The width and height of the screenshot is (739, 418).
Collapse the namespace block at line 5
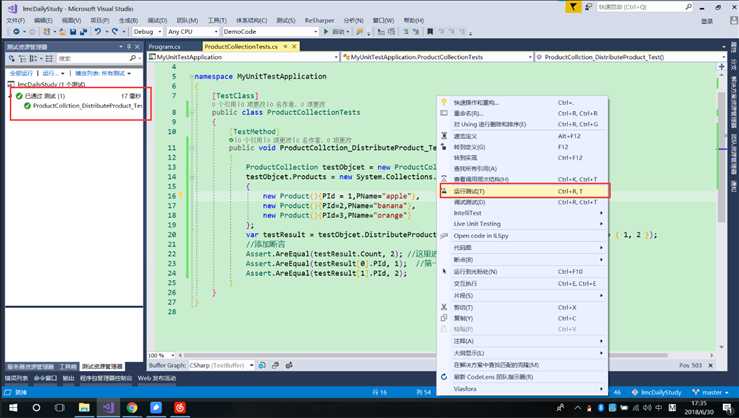[x=192, y=76]
